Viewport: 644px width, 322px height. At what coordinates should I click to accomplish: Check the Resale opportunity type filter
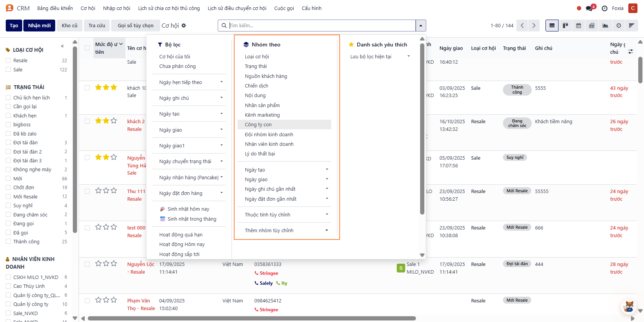(x=8, y=61)
